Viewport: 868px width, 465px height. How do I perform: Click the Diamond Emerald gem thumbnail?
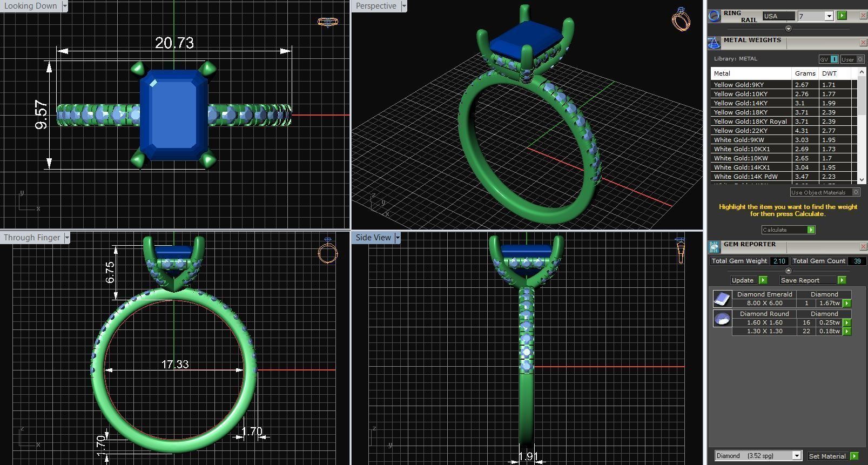click(722, 298)
